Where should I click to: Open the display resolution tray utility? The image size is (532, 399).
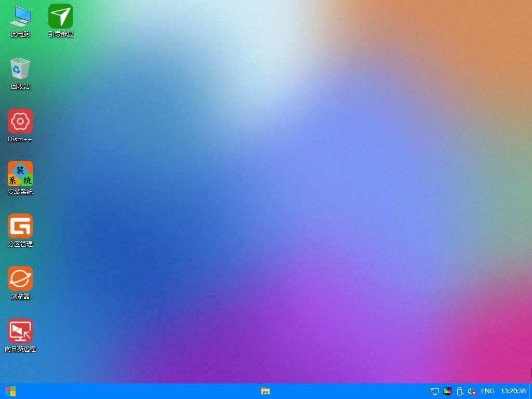coord(447,391)
